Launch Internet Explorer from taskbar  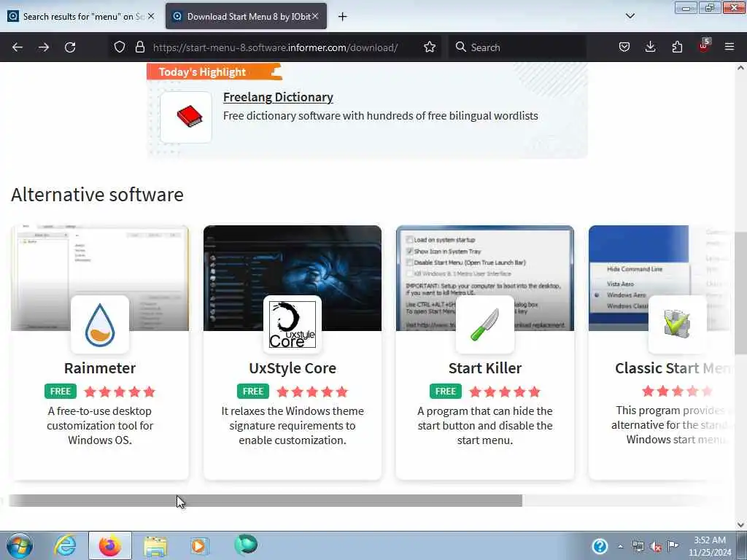click(x=65, y=545)
